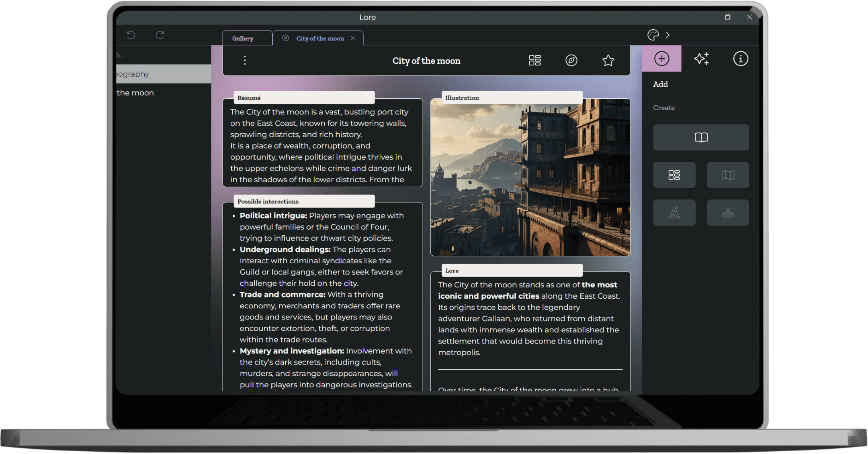Click the 'City of the moon' page title
The height and width of the screenshot is (454, 868).
[x=426, y=61]
